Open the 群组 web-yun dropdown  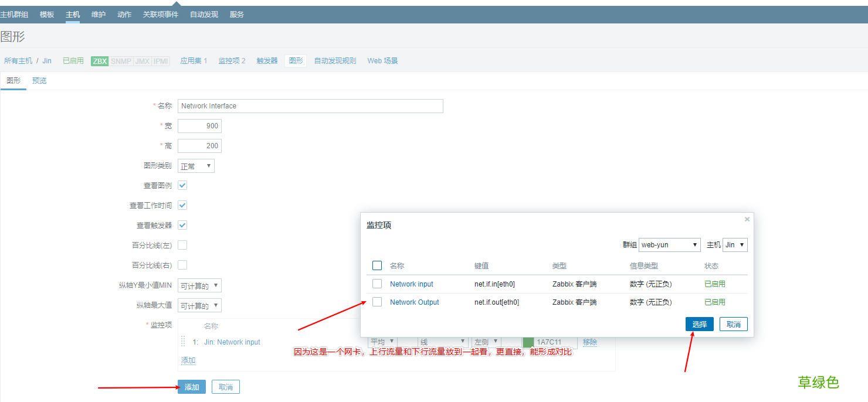(x=669, y=244)
